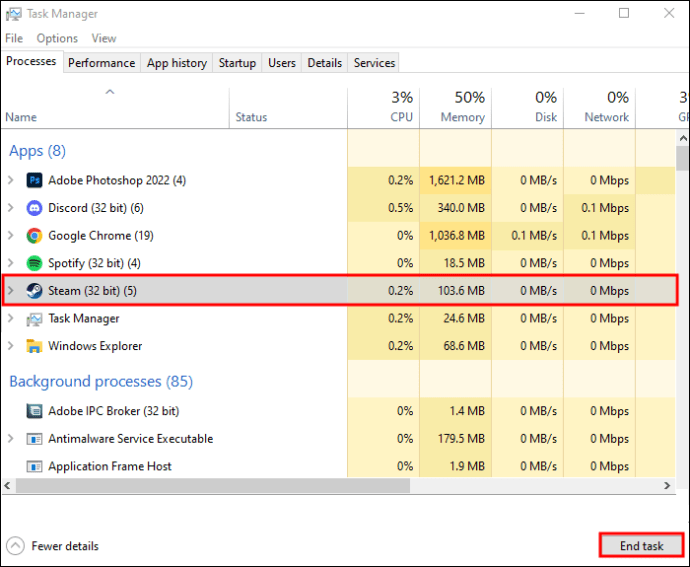The image size is (690, 567).
Task: Click the horizontal scrollbar left arrow
Action: point(7,486)
